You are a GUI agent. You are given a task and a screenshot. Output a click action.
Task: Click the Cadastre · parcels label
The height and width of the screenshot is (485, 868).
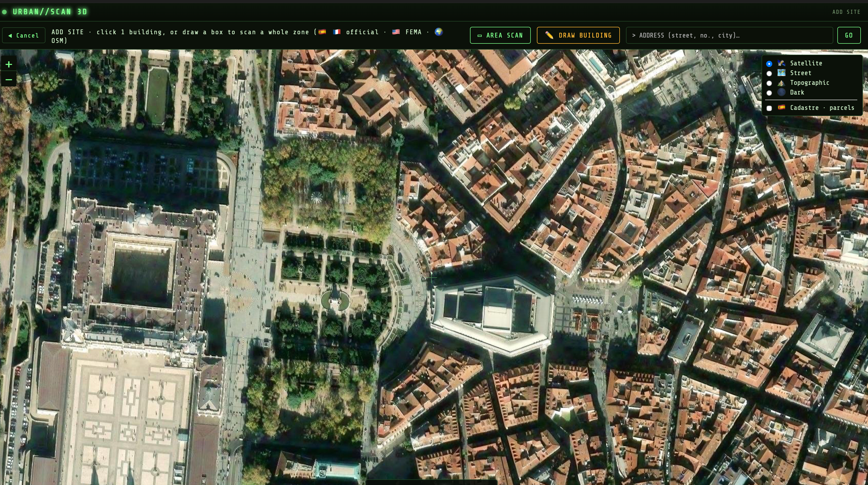pyautogui.click(x=822, y=108)
